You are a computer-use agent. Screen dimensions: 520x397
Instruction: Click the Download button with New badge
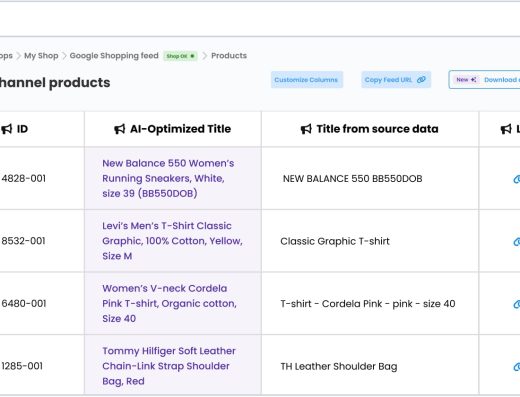pyautogui.click(x=484, y=80)
